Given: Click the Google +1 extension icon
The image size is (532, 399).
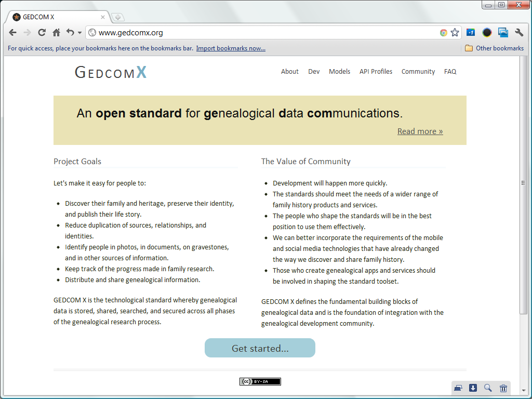Looking at the screenshot, I should pos(471,32).
